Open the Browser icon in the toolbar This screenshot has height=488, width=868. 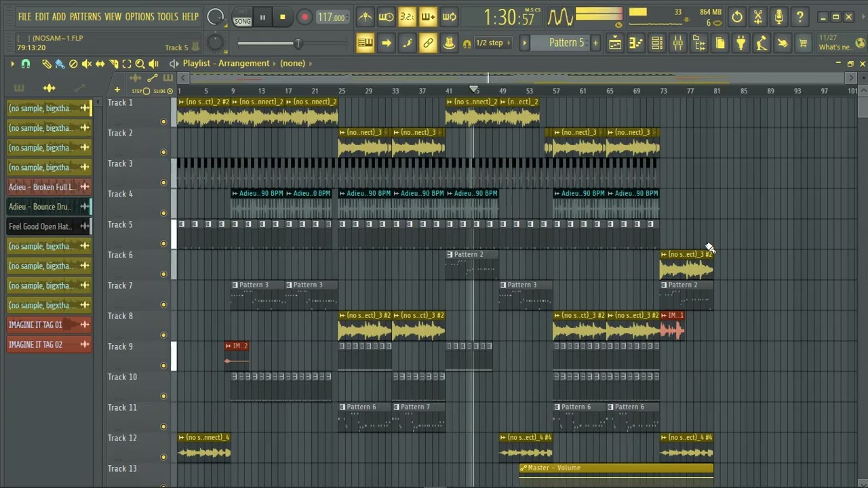(699, 43)
